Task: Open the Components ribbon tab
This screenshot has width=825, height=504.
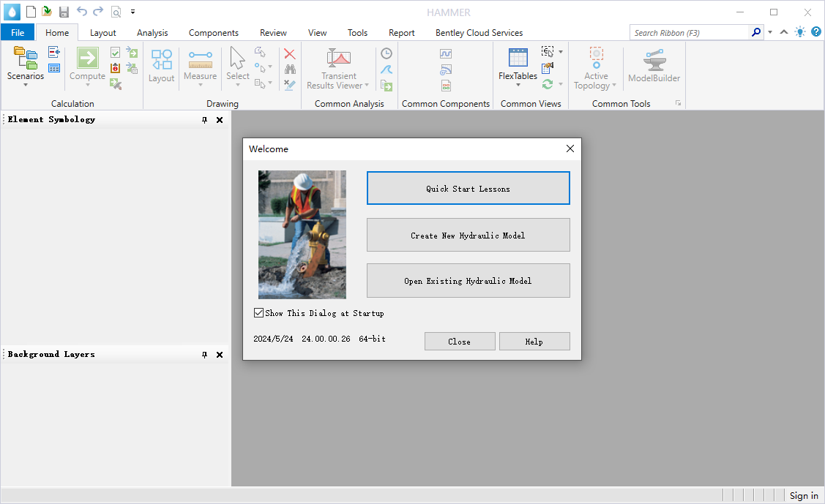Action: (x=213, y=33)
